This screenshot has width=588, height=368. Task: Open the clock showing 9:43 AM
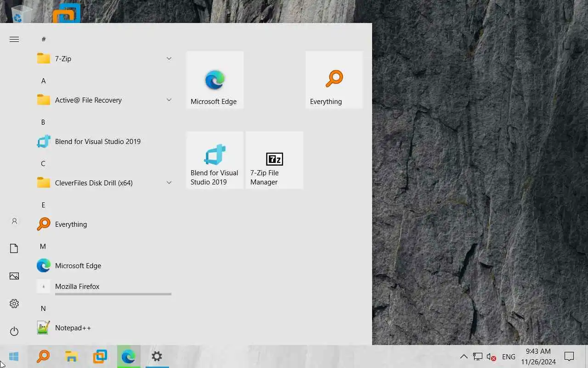tap(538, 356)
